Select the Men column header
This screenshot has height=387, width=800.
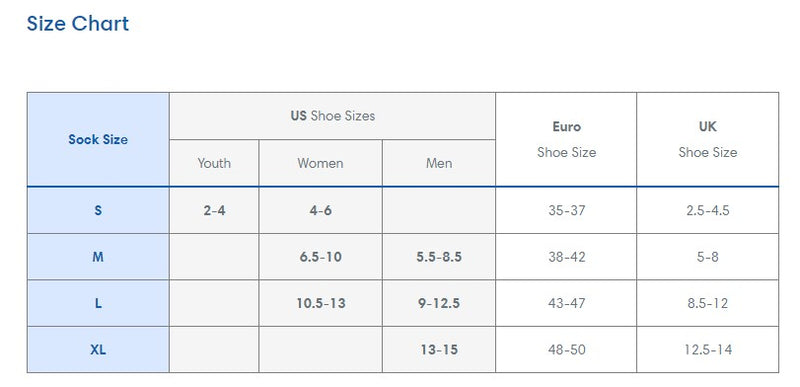pyautogui.click(x=439, y=163)
